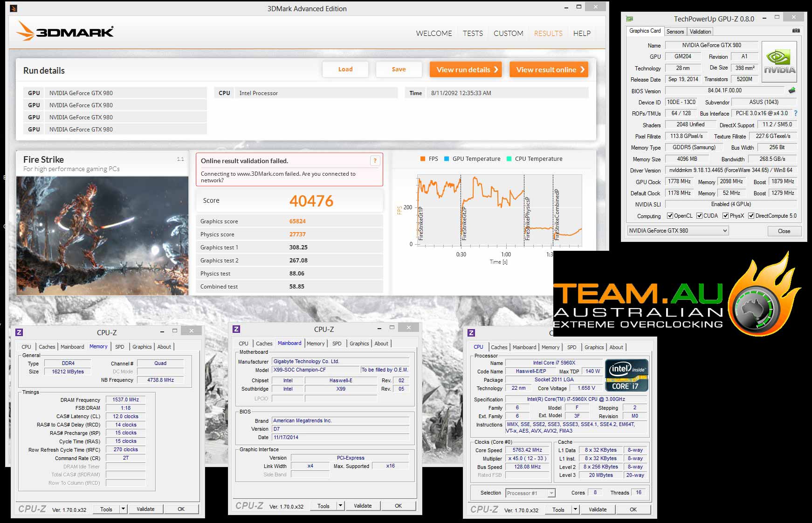Screen dimensions: 812x523
Task: Click the 3DMark logo in header
Action: click(x=65, y=31)
